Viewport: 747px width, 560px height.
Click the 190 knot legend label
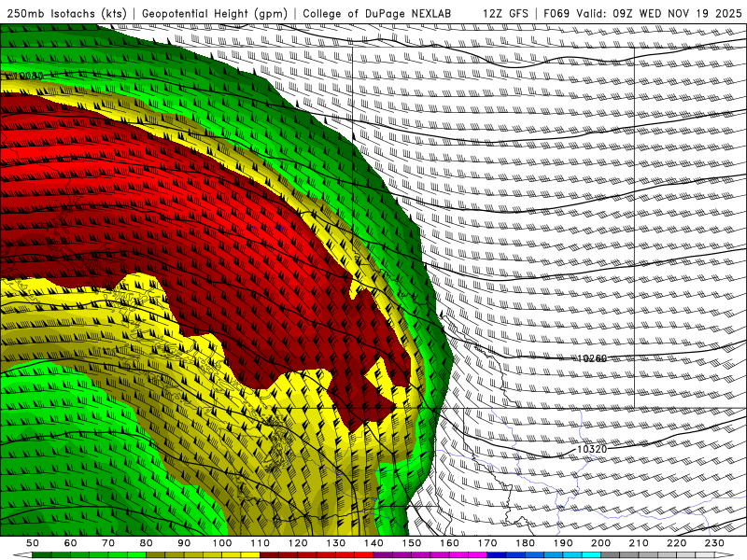[563, 543]
